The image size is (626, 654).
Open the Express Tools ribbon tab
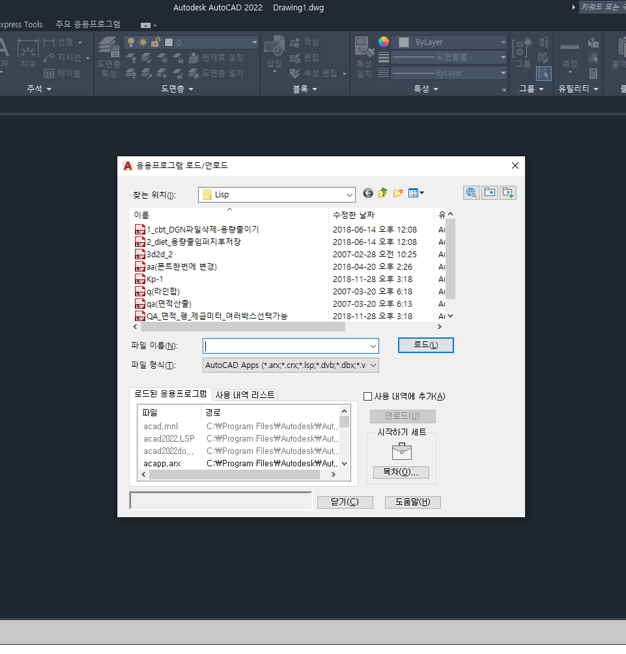(21, 25)
